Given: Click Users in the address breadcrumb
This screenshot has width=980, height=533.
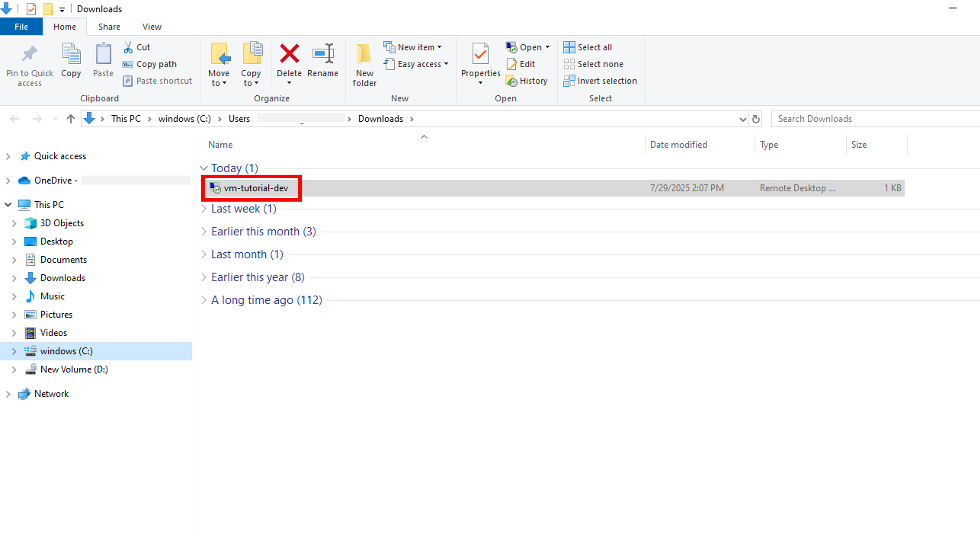Looking at the screenshot, I should (x=239, y=119).
